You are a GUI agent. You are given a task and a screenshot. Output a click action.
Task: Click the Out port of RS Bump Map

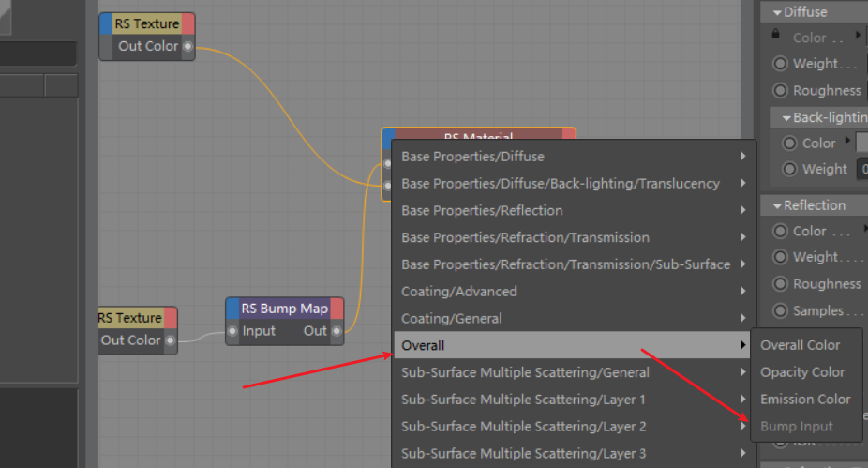tap(337, 331)
